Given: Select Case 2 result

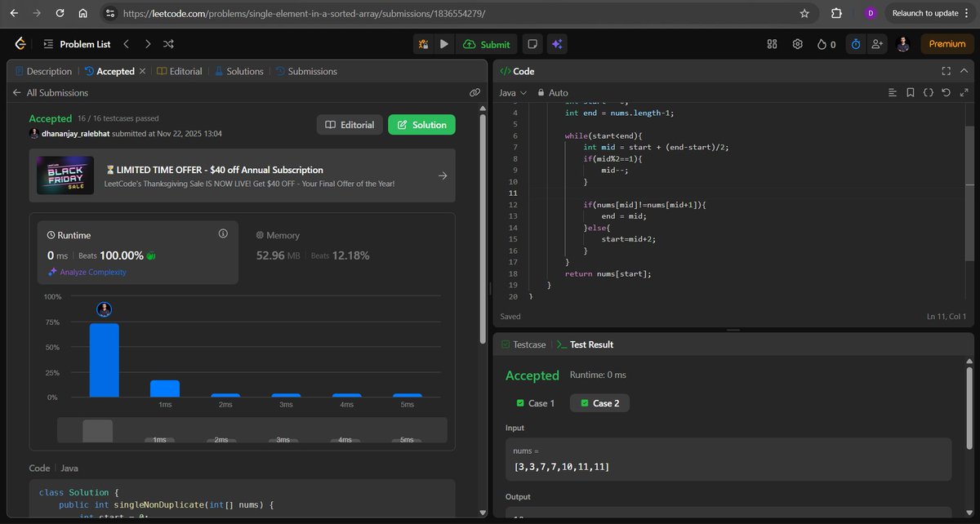Looking at the screenshot, I should tap(599, 403).
